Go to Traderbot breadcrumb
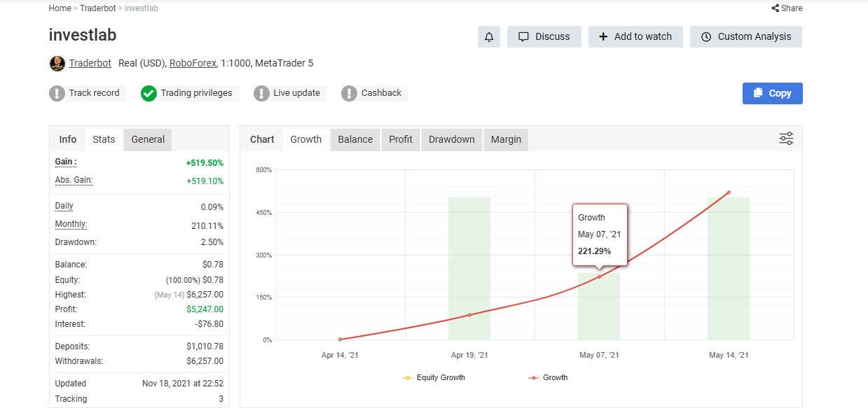868x420 pixels. (99, 8)
